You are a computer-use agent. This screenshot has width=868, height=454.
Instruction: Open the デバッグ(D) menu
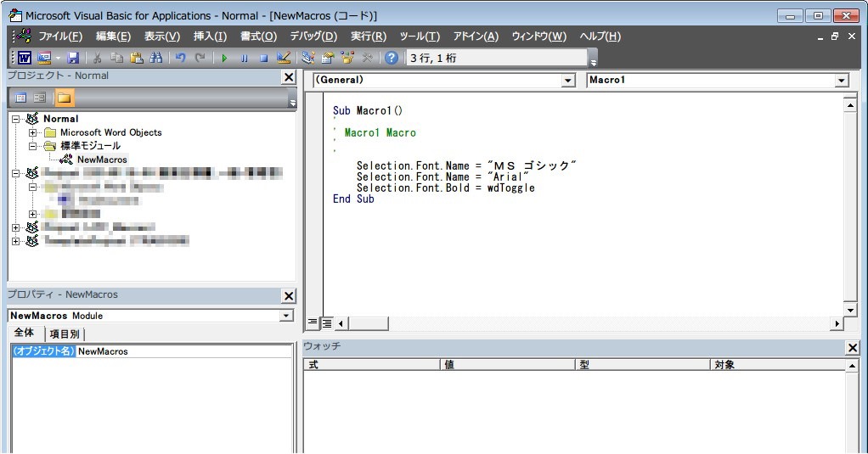[x=313, y=36]
